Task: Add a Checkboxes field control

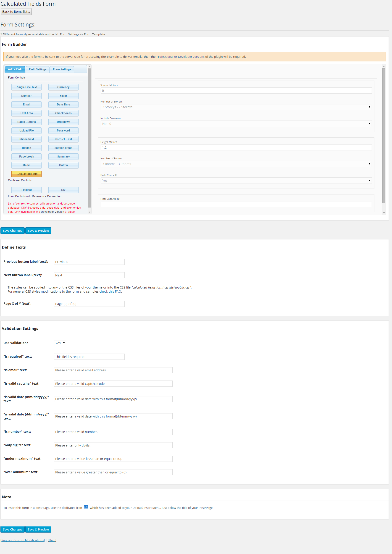Action: 63,113
